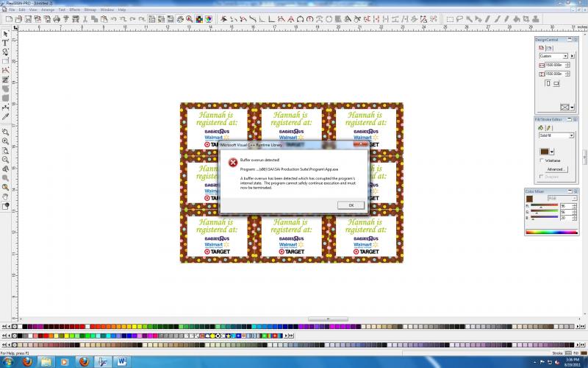This screenshot has height=368, width=588.
Task: Open the fill color swatch dropdown arrow
Action: click(x=552, y=152)
